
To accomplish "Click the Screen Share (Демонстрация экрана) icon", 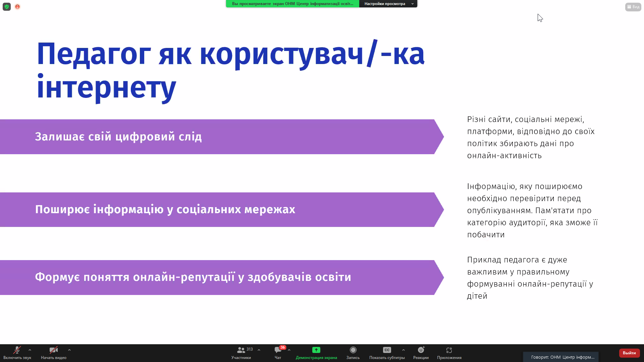I will [x=316, y=350].
